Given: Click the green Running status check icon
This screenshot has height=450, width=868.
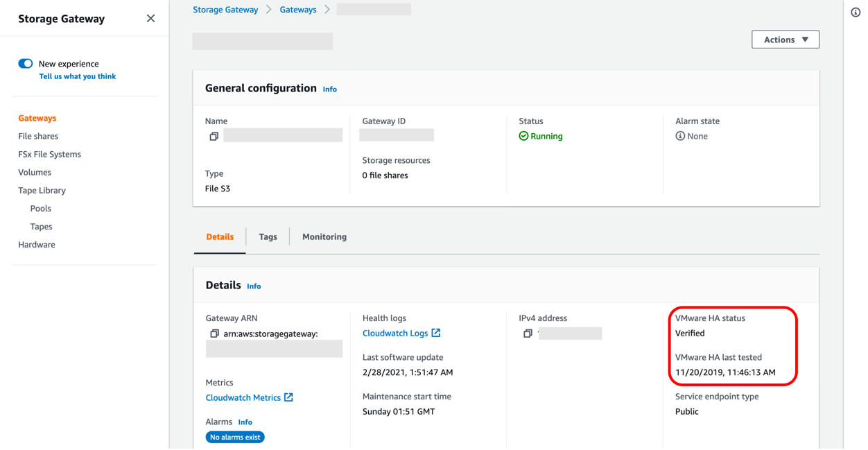Looking at the screenshot, I should (x=525, y=136).
